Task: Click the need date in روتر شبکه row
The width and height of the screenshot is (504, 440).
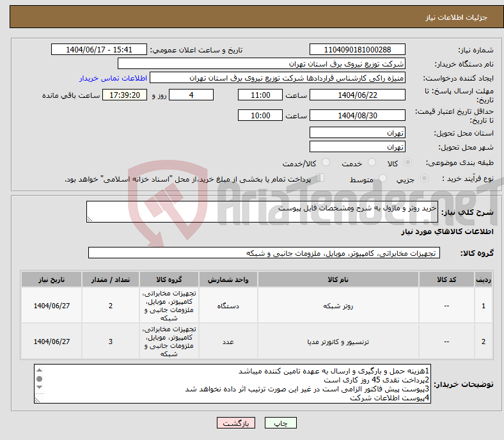Action: 51,306
